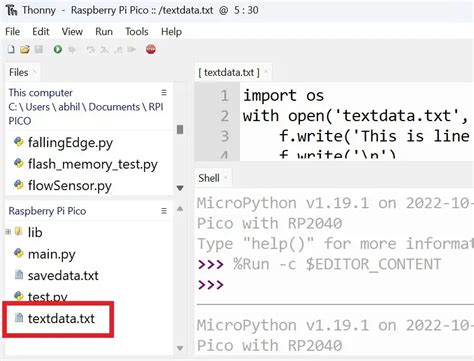Click the 'Users' path segment link

(37, 107)
